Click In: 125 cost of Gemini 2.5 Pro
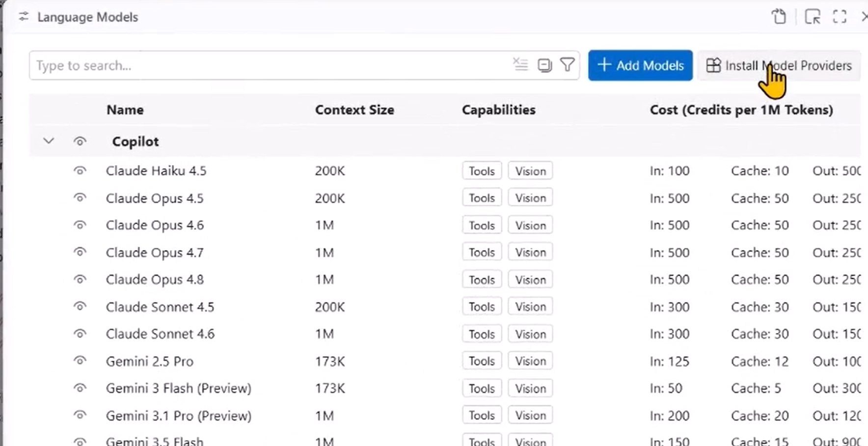The width and height of the screenshot is (868, 446). tap(670, 362)
